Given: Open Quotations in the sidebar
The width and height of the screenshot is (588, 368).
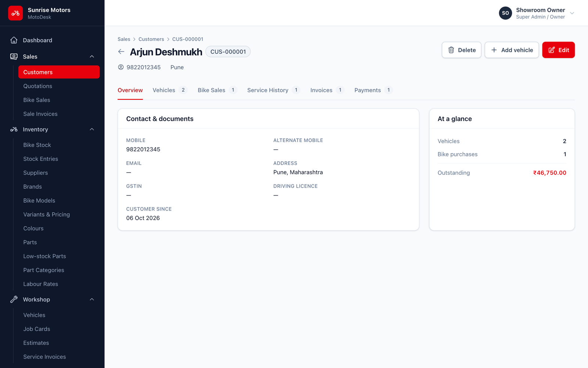Looking at the screenshot, I should 59,86.
